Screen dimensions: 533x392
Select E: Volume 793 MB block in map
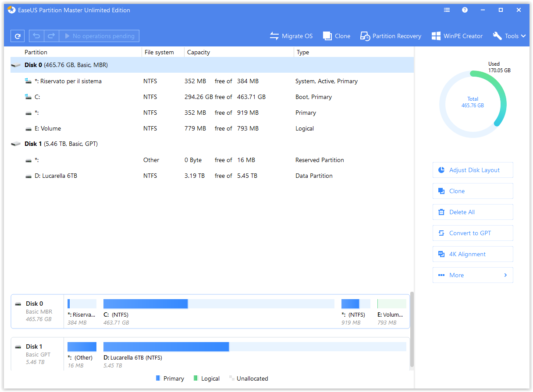coord(392,311)
